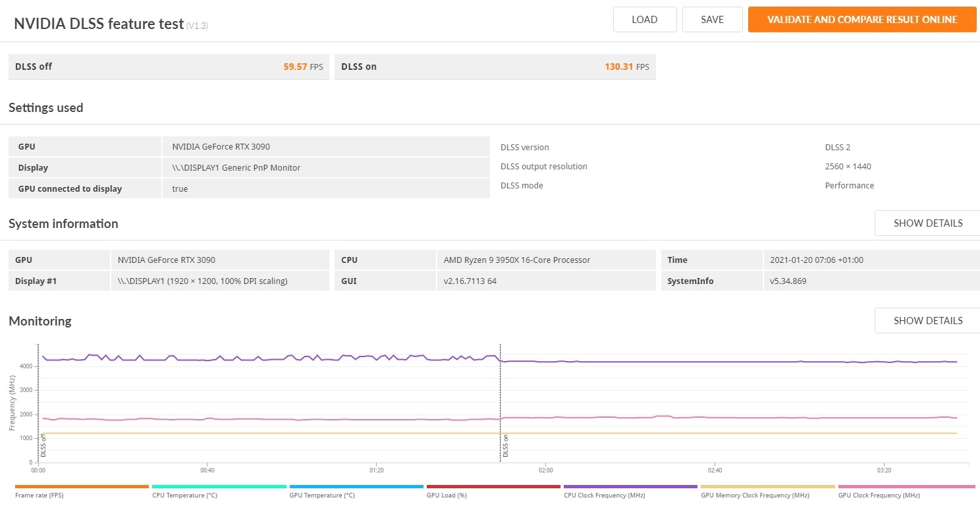Select the pink GPU Clock color bar
The image size is (980, 510).
tap(906, 487)
